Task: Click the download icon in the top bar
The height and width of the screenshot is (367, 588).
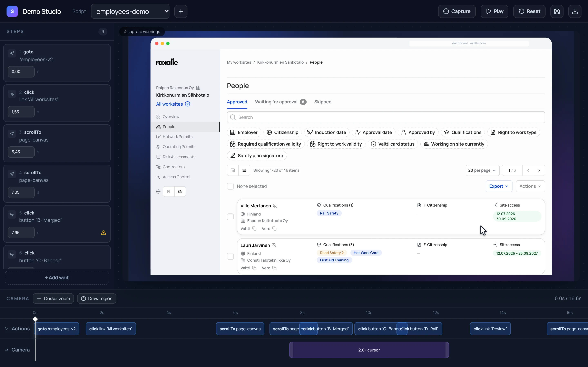Action: click(x=575, y=11)
